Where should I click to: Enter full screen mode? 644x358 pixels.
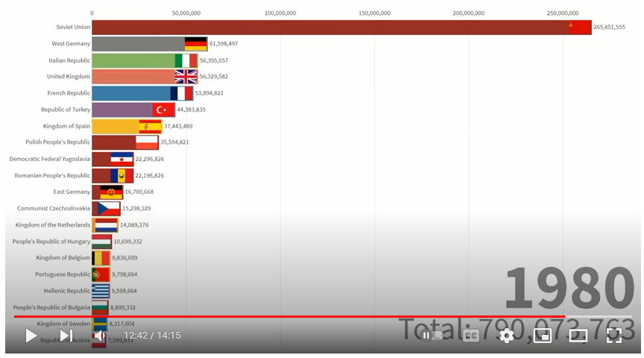pyautogui.click(x=613, y=336)
